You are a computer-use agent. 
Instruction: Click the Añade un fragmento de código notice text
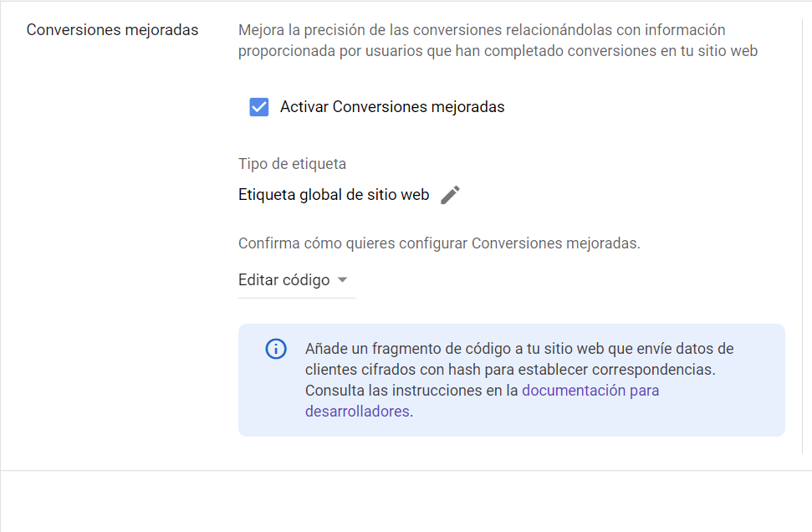[518, 380]
